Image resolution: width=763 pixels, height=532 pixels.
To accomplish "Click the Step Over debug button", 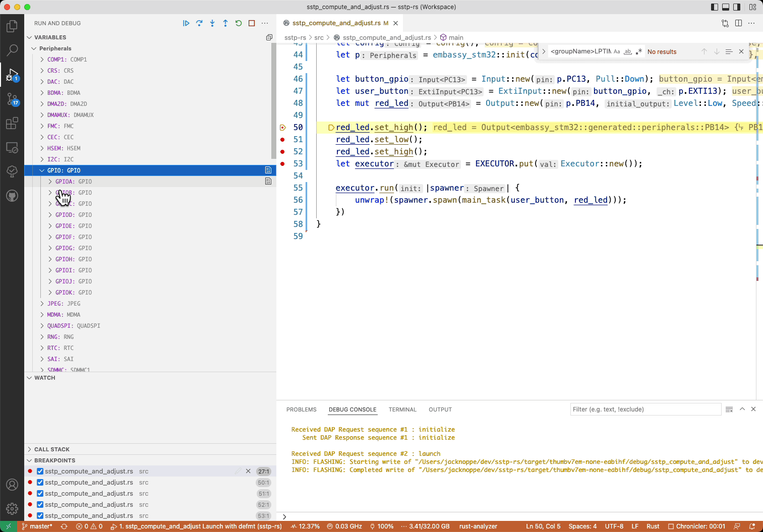I will click(199, 23).
